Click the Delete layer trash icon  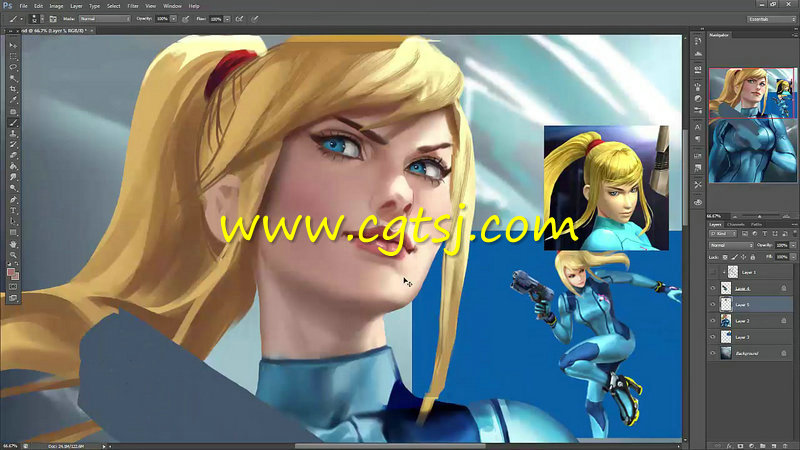pos(785,446)
